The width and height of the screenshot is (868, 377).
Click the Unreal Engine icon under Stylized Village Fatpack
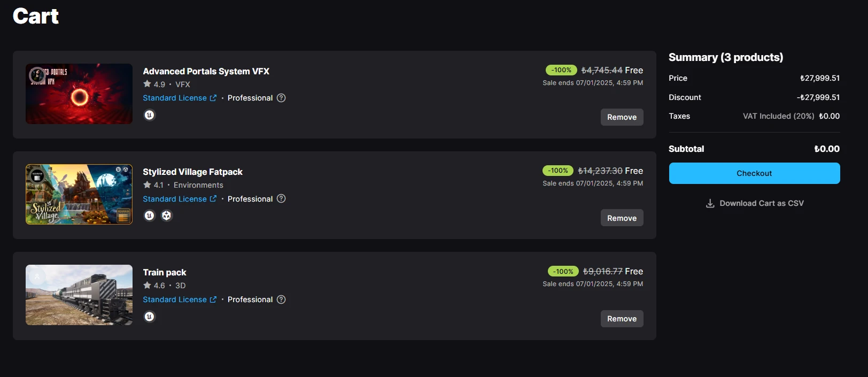150,216
